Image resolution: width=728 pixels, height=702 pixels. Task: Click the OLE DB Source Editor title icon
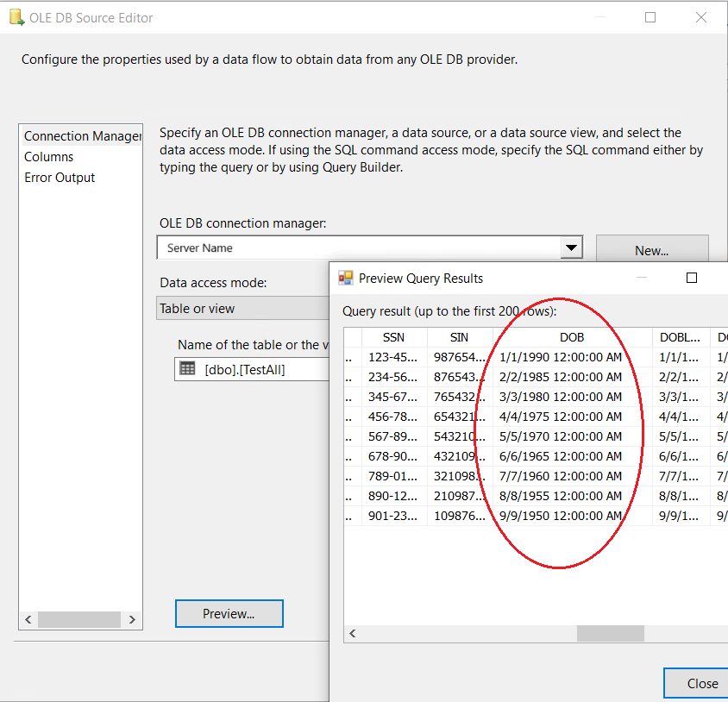tap(16, 18)
